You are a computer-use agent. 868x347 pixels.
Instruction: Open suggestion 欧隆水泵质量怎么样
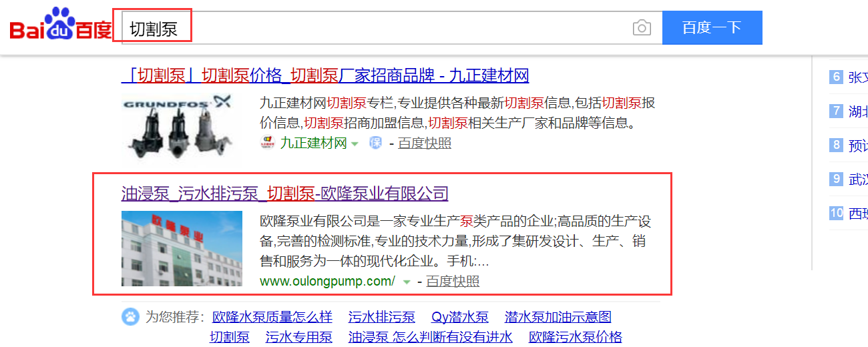pyautogui.click(x=272, y=316)
